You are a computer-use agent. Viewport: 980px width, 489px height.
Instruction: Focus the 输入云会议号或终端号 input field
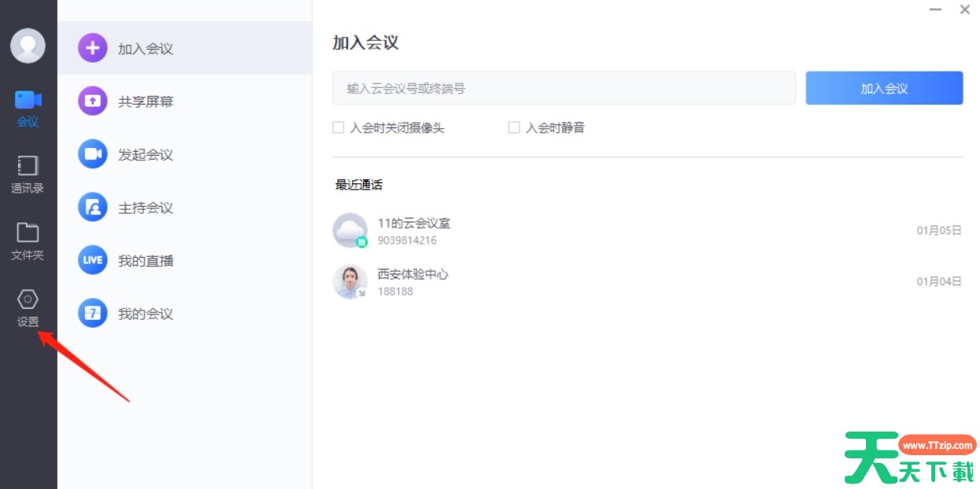click(564, 88)
